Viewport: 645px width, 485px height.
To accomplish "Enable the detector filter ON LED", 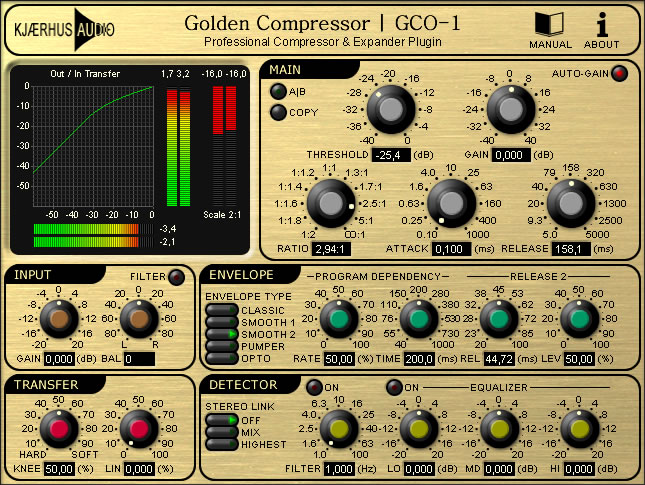I will tap(314, 387).
